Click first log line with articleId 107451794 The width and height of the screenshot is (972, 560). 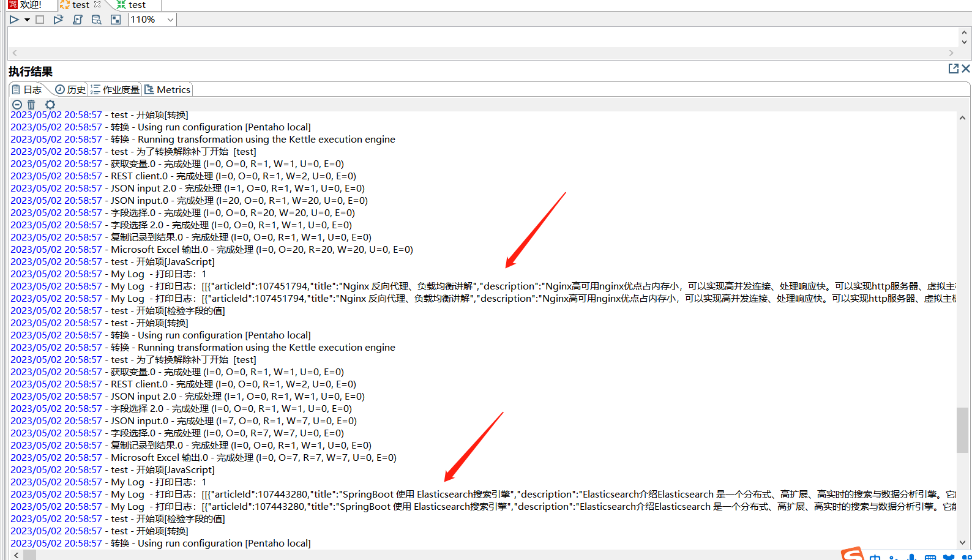(x=484, y=286)
